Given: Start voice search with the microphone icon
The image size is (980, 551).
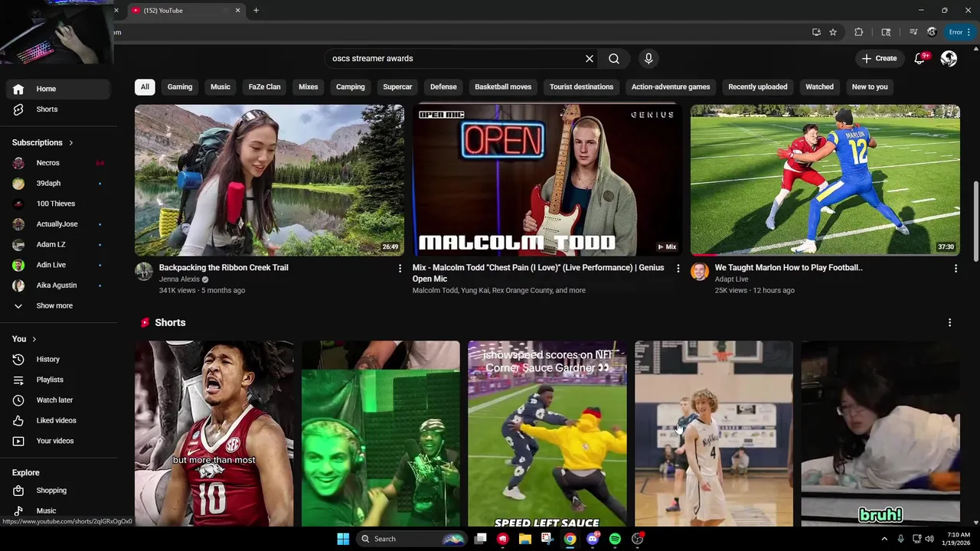Looking at the screenshot, I should click(x=648, y=59).
